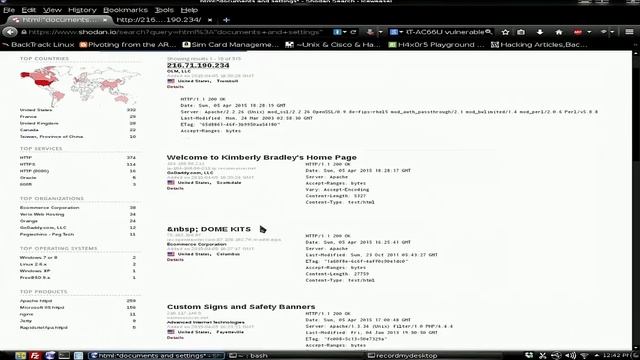Bookmark this page with the star icon
The height and width of the screenshot is (360, 640).
[505, 32]
